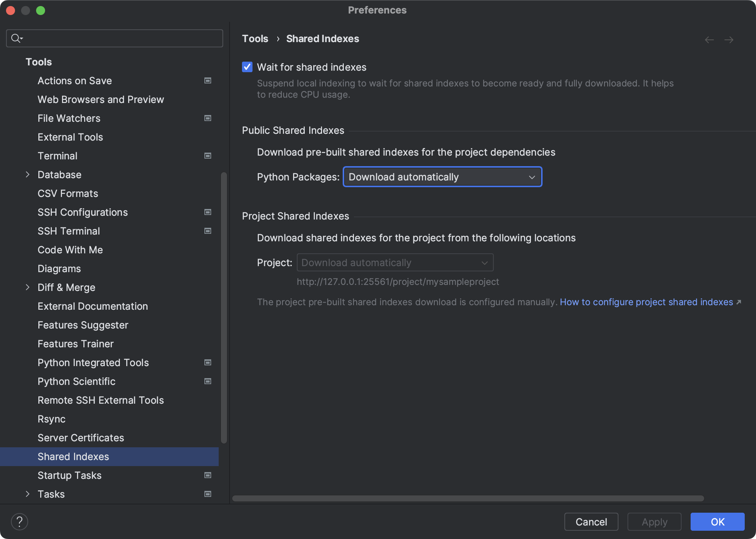
Task: Toggle Wait for shared indexes checkbox
Action: tap(247, 67)
